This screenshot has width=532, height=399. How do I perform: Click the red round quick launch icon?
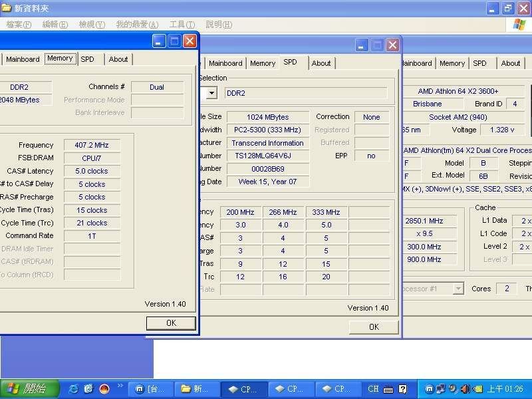click(x=104, y=389)
